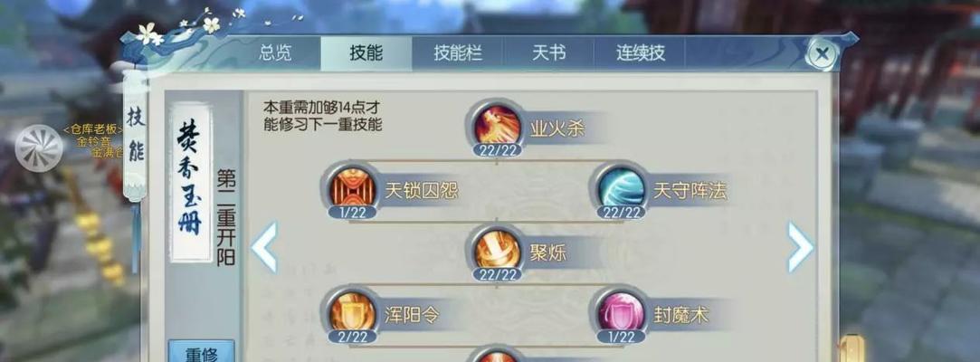Go to next skill tier with right arrow
This screenshot has width=980, height=362.
(801, 247)
